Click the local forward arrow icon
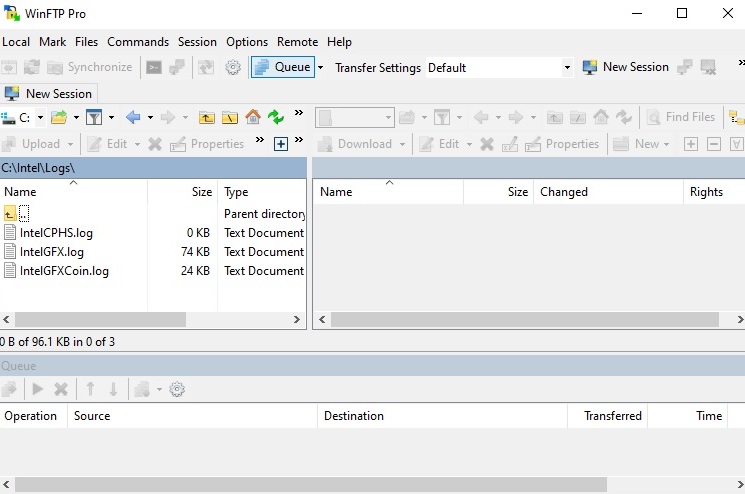Image resolution: width=745 pixels, height=494 pixels. pos(168,117)
